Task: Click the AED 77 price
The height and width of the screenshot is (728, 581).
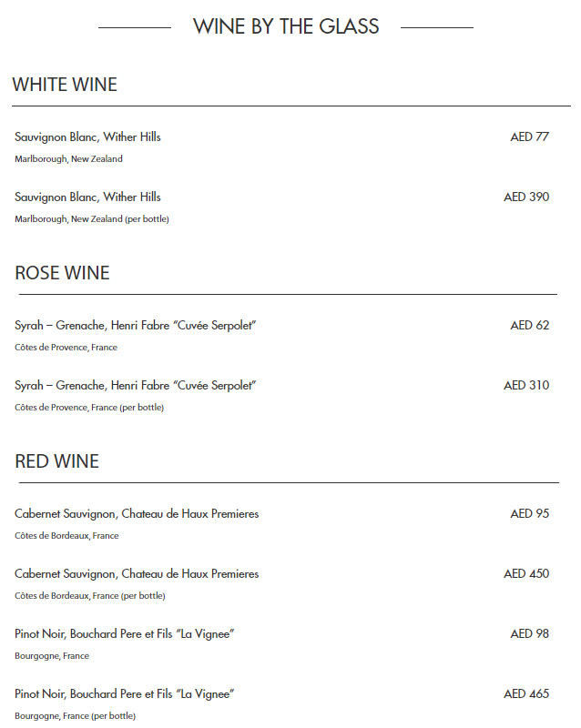Action: tap(529, 137)
